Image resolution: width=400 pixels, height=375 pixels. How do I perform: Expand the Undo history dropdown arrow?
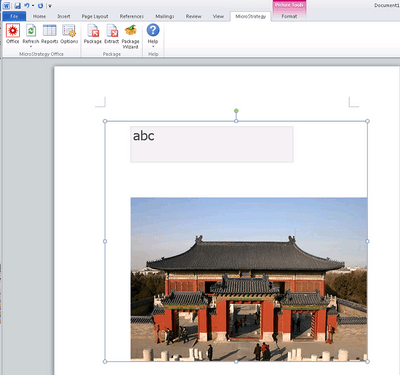(x=33, y=6)
